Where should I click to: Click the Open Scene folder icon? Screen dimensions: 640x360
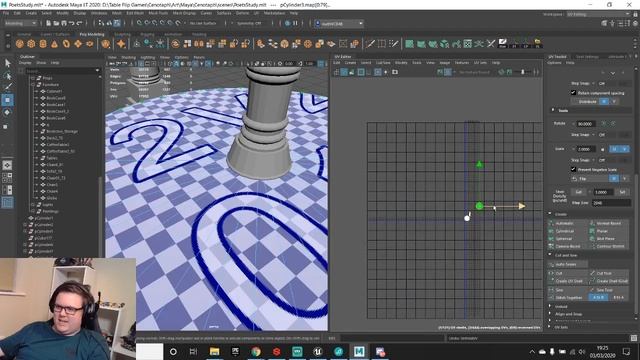[x=56, y=23]
